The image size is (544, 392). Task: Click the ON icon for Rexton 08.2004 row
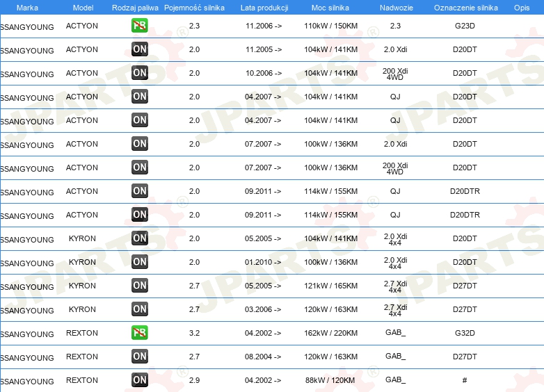(x=140, y=357)
